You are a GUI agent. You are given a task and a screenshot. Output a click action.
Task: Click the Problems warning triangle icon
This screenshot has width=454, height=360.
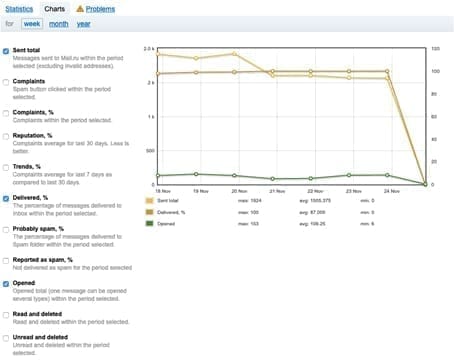point(80,9)
